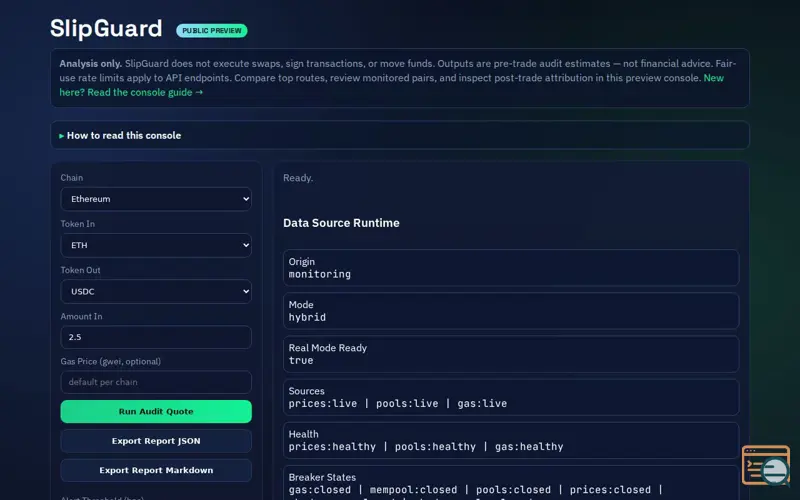Export Report Markdown
Screen dimensions: 800x500
[156, 470]
